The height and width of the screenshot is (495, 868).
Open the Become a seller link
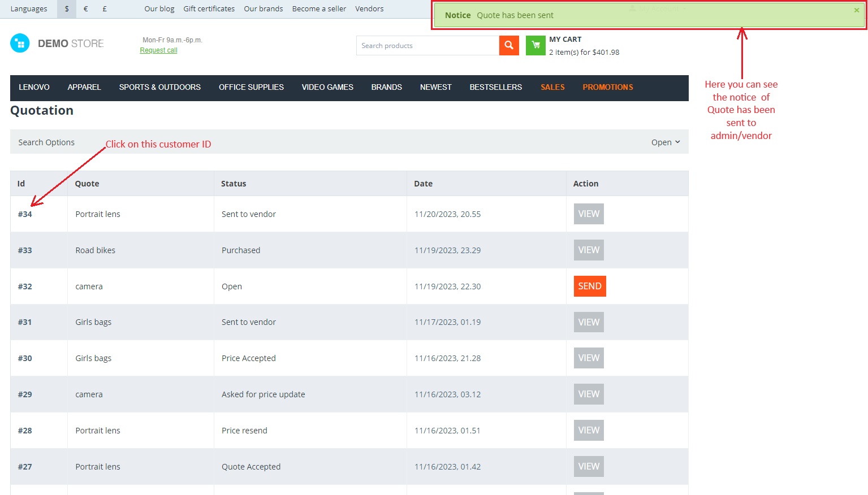[x=319, y=8]
